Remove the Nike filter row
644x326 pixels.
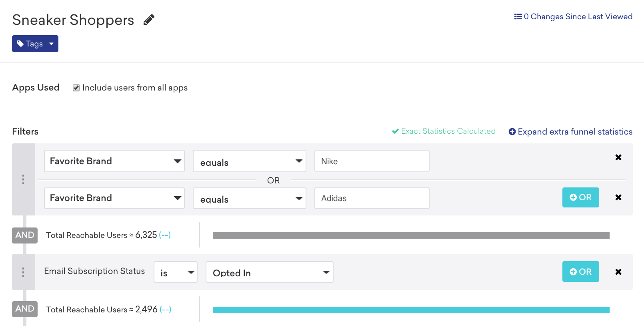pyautogui.click(x=618, y=157)
